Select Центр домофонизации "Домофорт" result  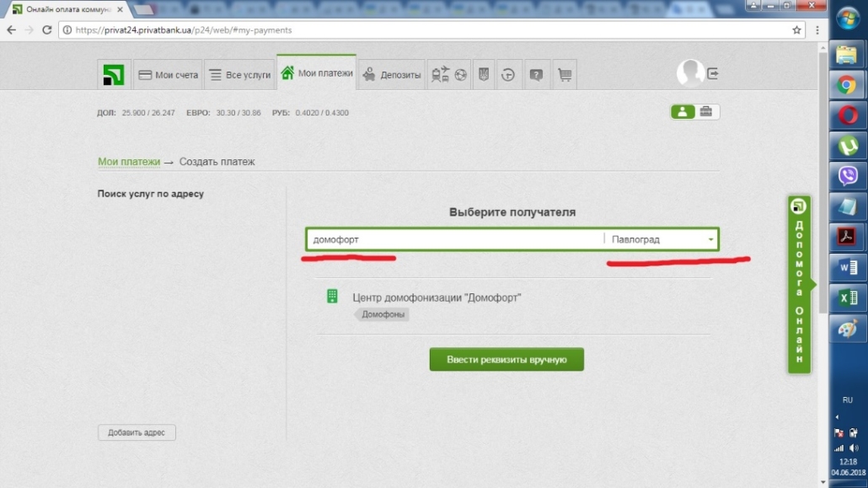tap(437, 298)
